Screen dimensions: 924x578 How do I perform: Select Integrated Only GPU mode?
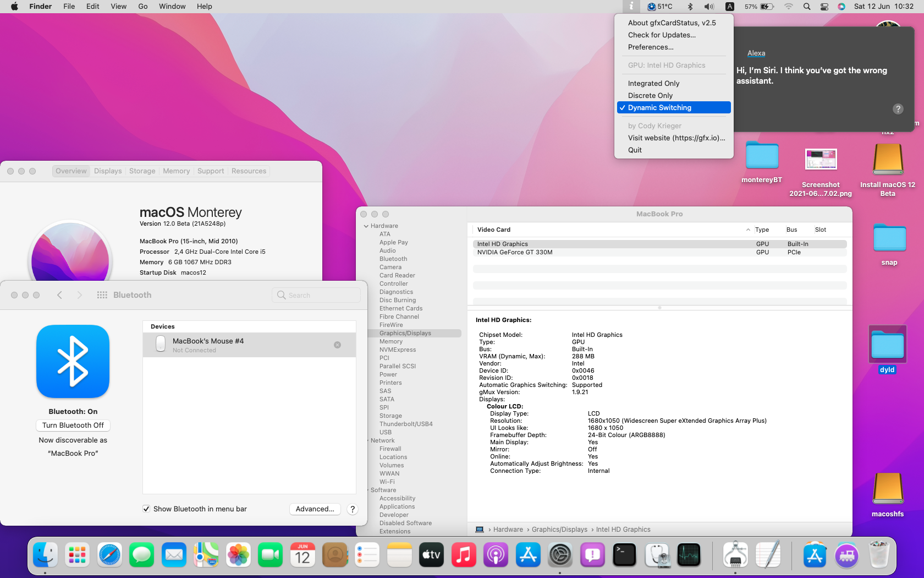point(653,83)
